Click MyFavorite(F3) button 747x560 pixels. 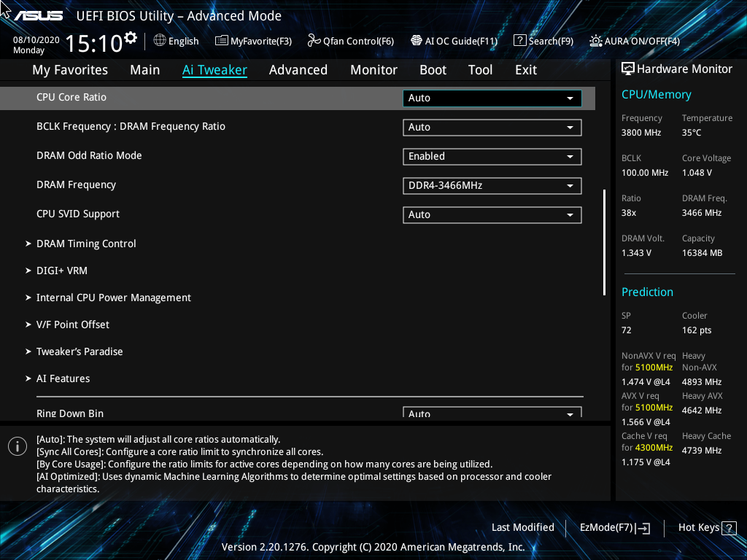253,41
